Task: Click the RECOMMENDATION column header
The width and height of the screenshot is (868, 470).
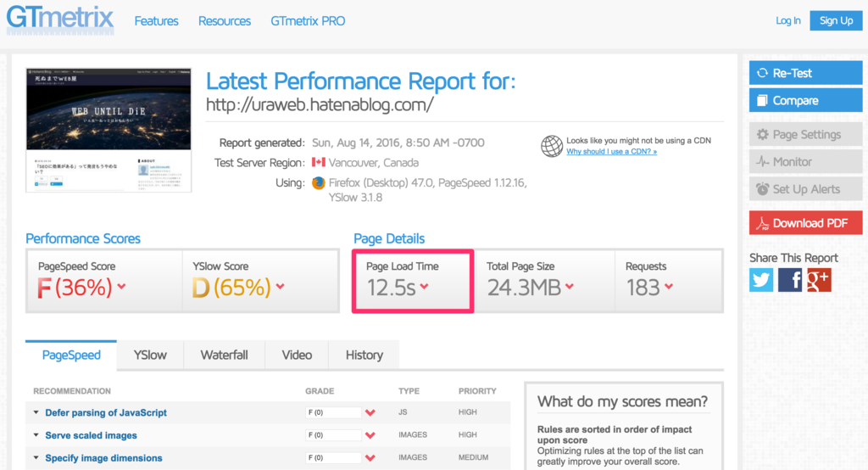Action: click(72, 391)
